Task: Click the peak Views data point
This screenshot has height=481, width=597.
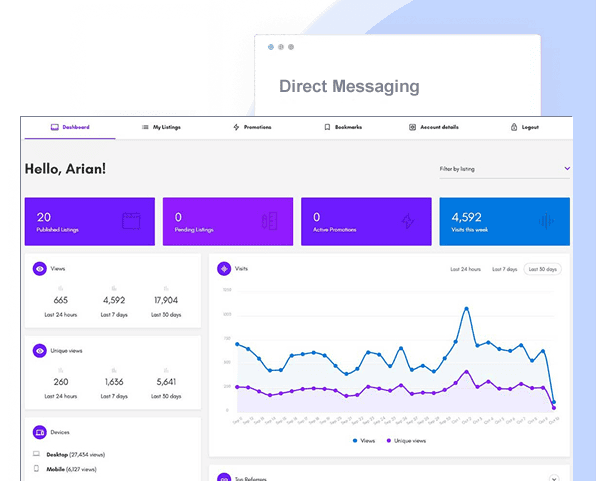Action: 466,308
